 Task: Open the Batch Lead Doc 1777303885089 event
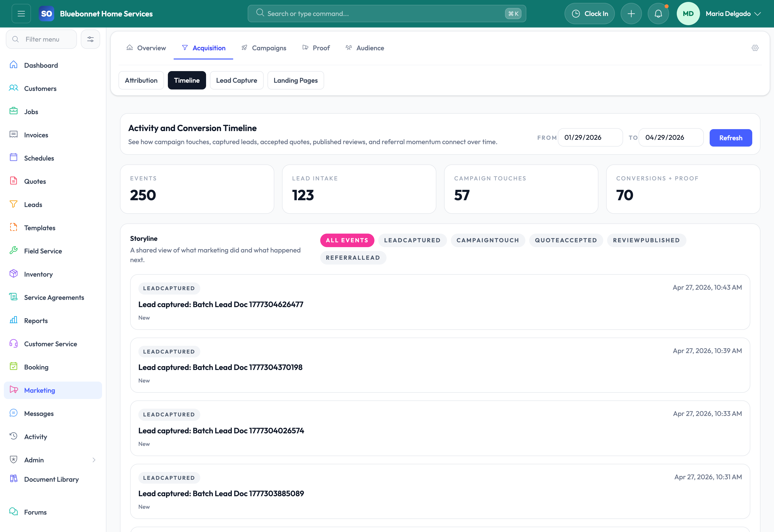click(440, 491)
